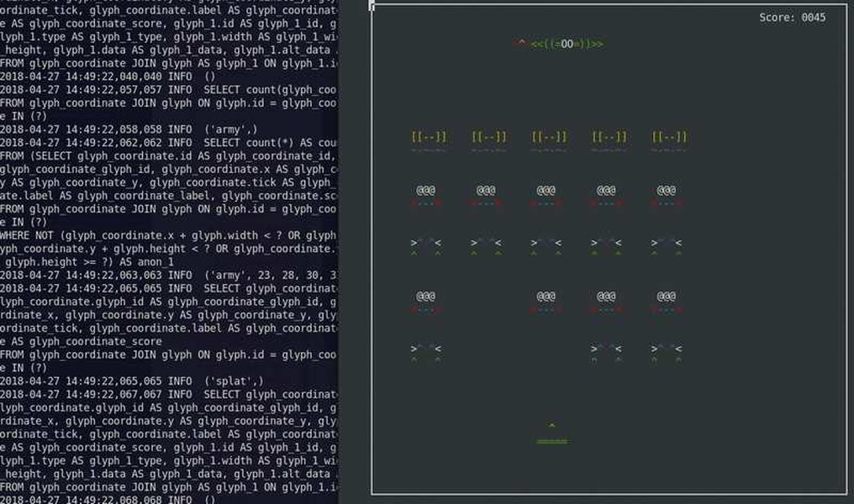This screenshot has height=504, width=854.
Task: Click the rightmost [[--]] shield in the top row
Action: 667,134
